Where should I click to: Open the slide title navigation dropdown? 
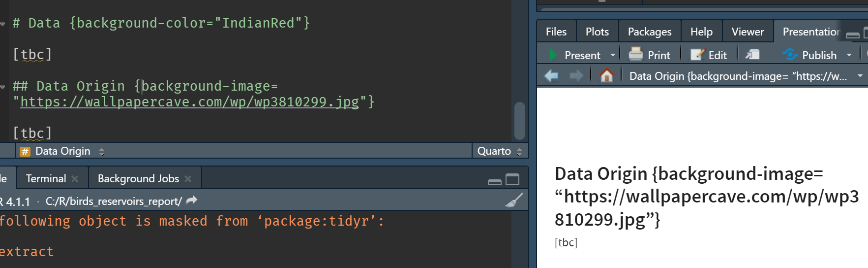click(860, 76)
